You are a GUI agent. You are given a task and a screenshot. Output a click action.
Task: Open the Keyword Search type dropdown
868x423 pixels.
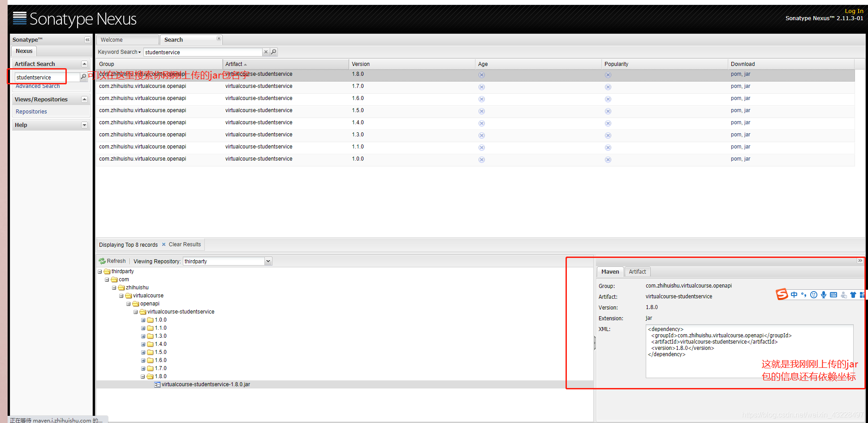pos(119,52)
